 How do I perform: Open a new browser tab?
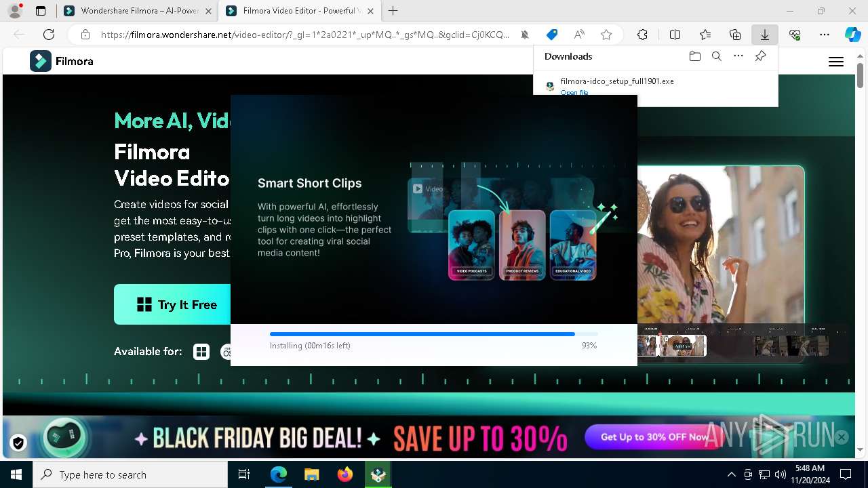pos(393,11)
